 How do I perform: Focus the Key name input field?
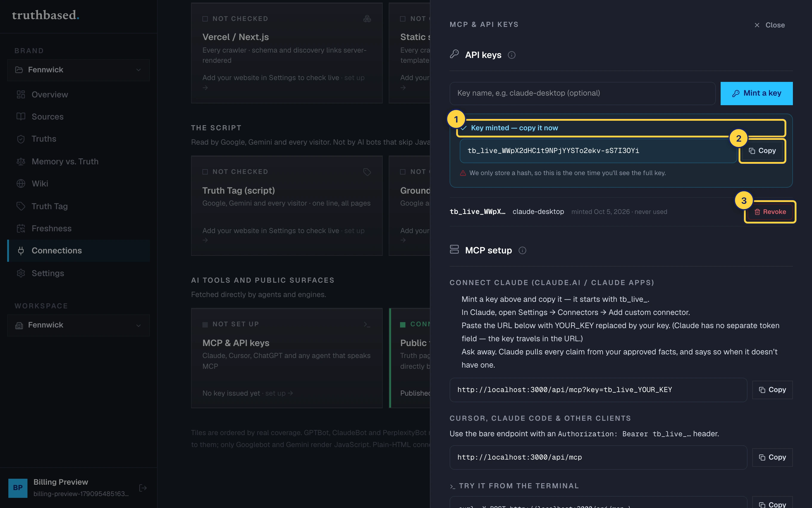click(x=582, y=94)
